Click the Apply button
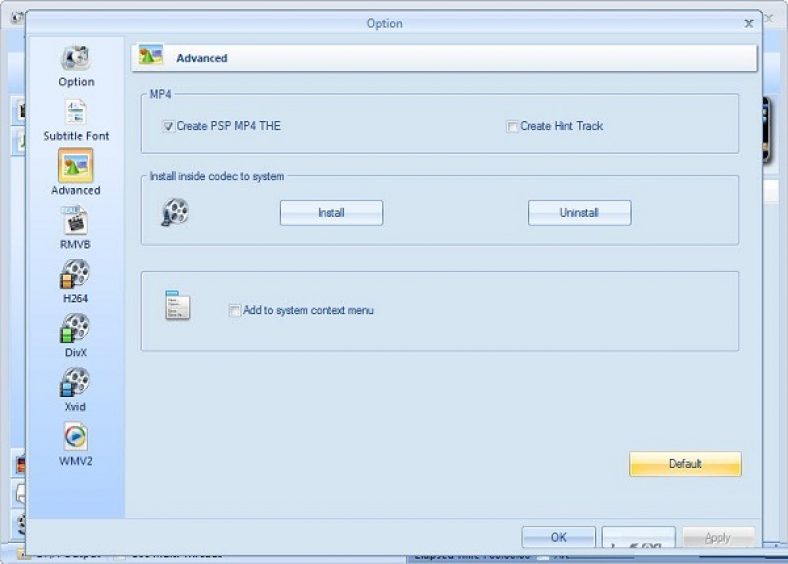 click(x=718, y=538)
